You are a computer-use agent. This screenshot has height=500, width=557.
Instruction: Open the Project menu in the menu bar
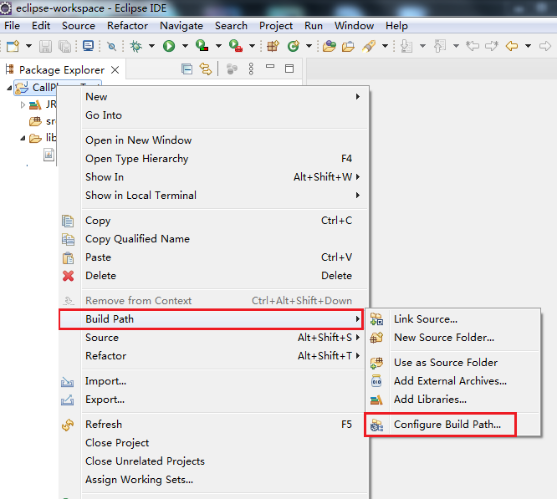[276, 26]
